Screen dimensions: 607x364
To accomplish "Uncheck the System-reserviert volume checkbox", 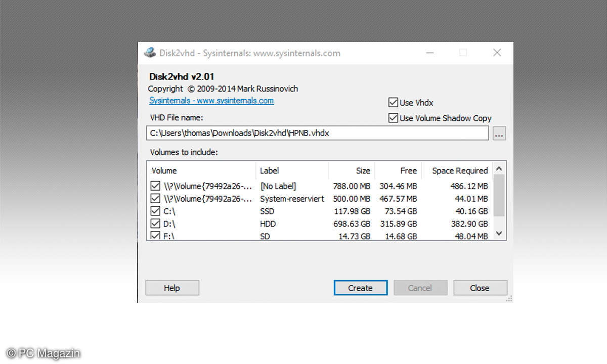I will 155,199.
